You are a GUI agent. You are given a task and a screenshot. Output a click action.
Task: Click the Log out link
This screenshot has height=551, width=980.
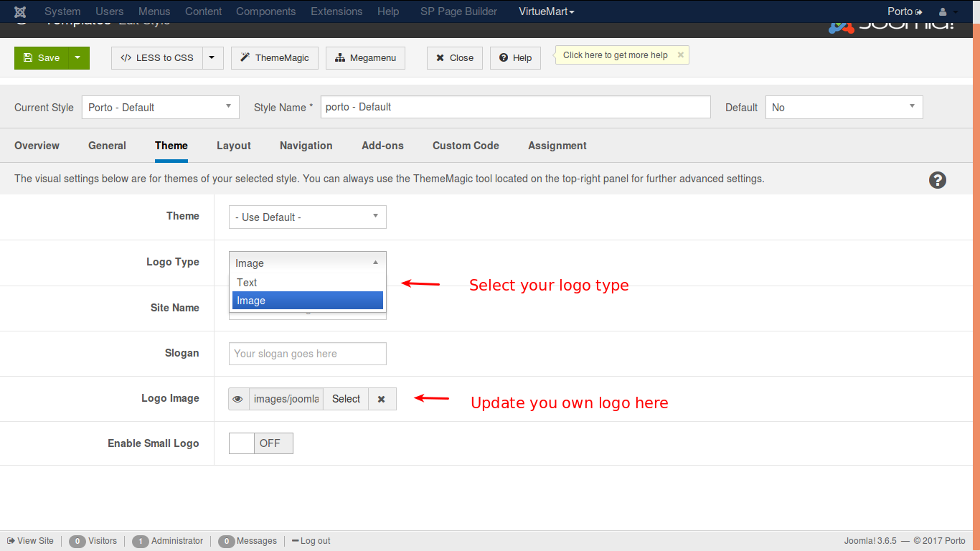point(311,541)
